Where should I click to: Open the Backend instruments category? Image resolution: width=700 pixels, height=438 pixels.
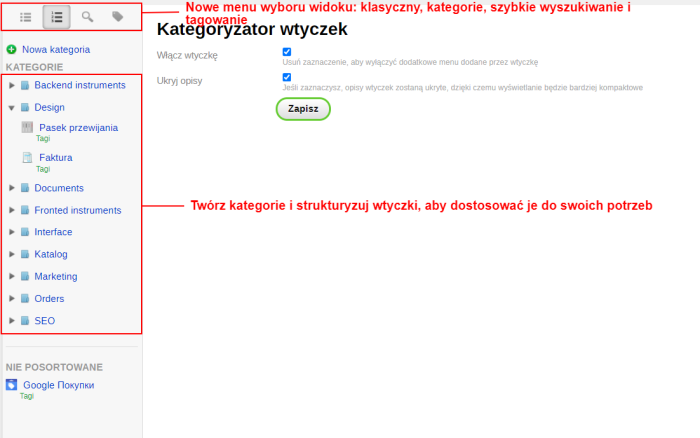click(x=80, y=85)
